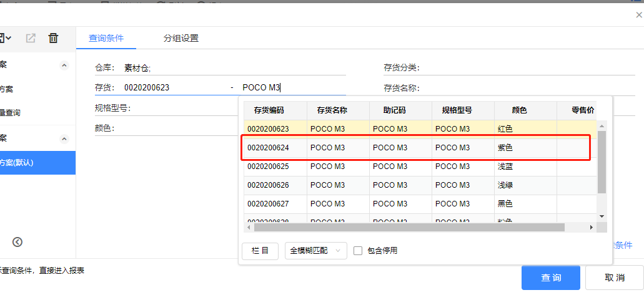
Task: Click the horizontal scrollbar right arrow
Action: 592,227
